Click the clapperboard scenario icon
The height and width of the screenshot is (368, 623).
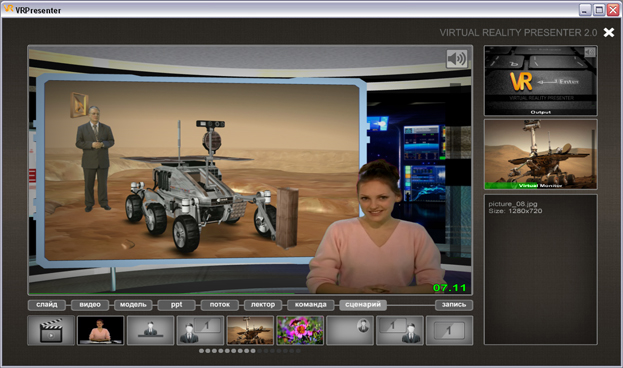click(x=51, y=330)
